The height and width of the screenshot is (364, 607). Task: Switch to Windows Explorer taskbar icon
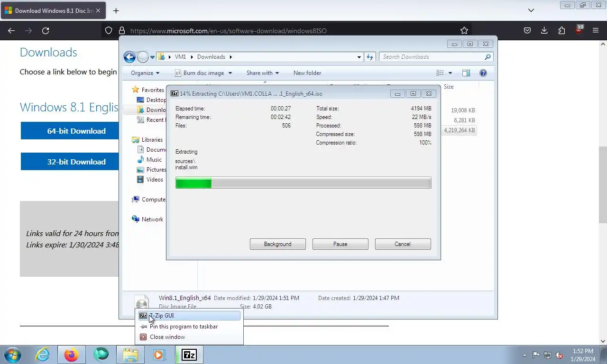(130, 355)
